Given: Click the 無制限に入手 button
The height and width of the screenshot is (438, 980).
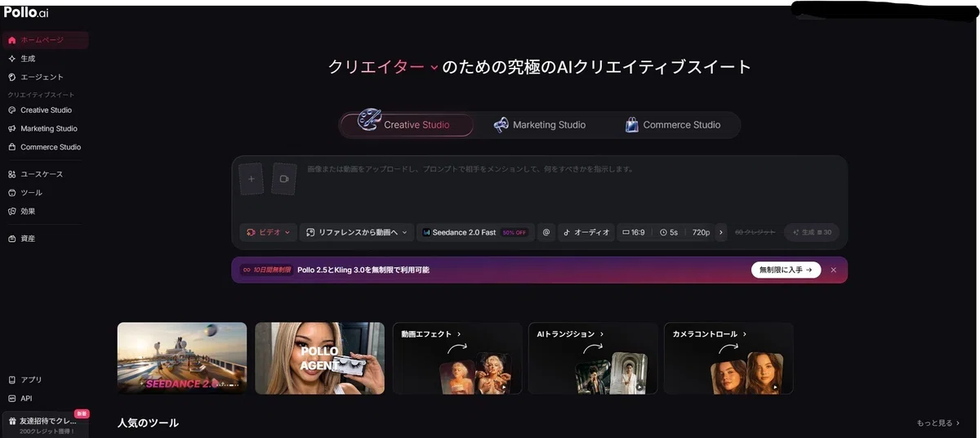Looking at the screenshot, I should [x=786, y=270].
